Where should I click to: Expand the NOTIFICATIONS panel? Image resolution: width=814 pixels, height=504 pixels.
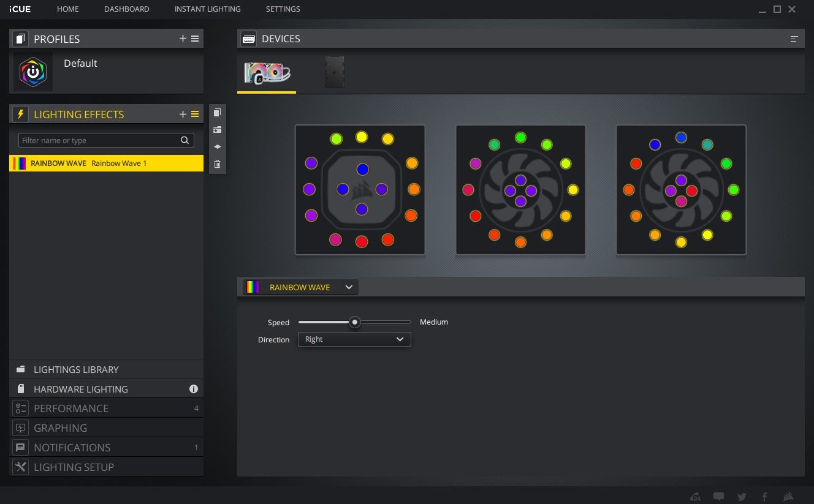tap(107, 448)
